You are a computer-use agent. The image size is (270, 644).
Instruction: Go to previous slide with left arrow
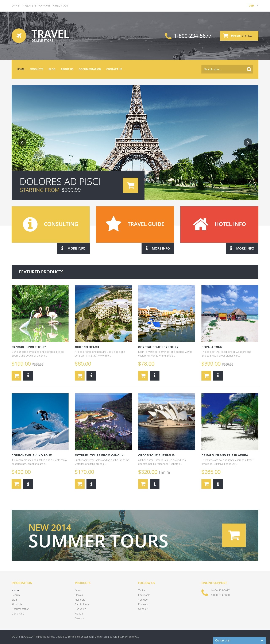click(22, 143)
